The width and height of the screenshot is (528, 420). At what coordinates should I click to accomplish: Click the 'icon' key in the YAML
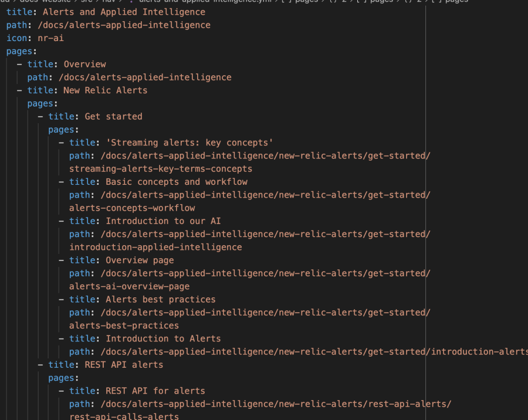[17, 38]
